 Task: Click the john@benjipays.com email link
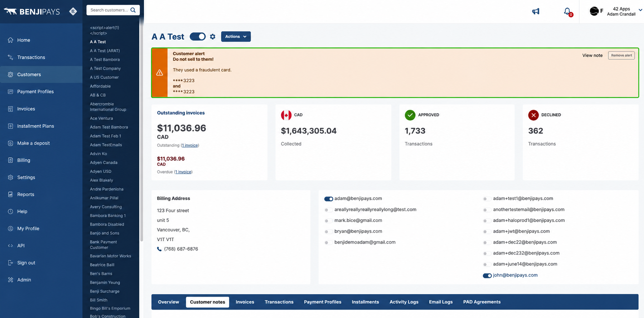coord(515,275)
